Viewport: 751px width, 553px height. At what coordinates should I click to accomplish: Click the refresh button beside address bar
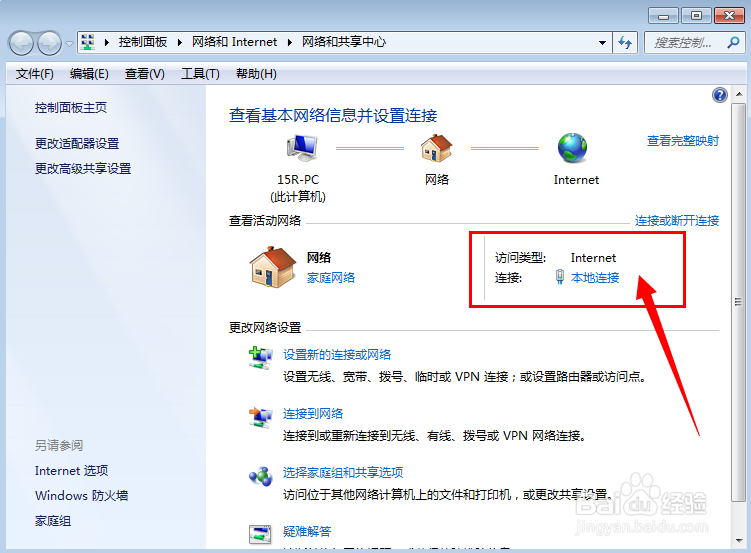(625, 43)
